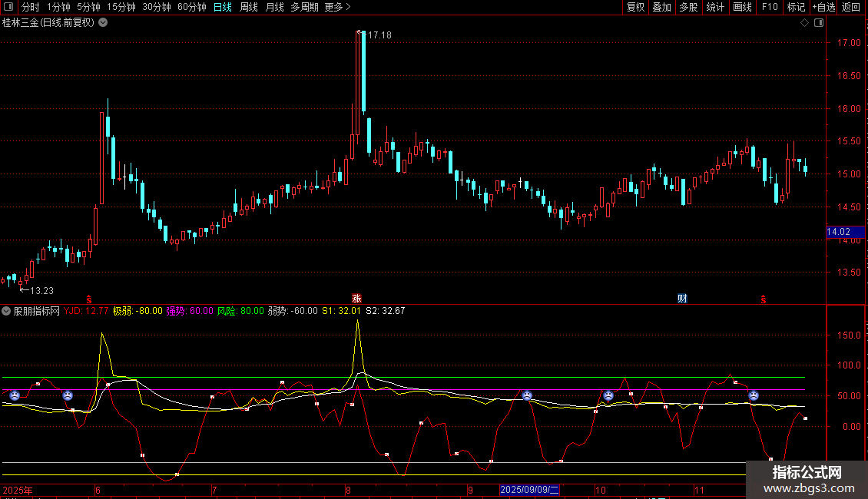Viewport: 868px width, 499px height.
Task: Expand the 桂林三金 stock title dropdown
Action: click(x=103, y=23)
